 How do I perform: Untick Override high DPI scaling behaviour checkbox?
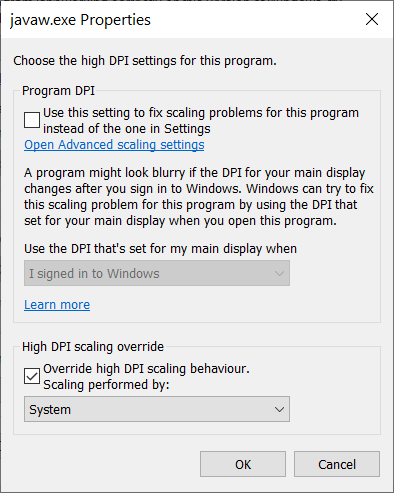point(32,376)
